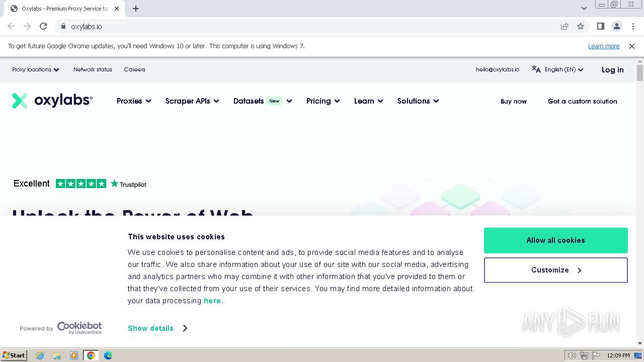Click the taskbar clock showing 12:09 PM

tap(618, 355)
